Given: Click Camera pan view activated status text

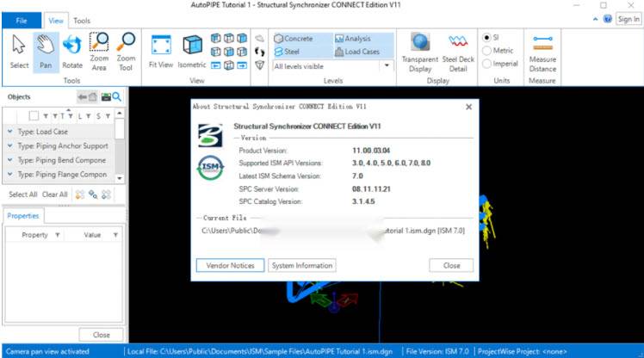Looking at the screenshot, I should 47,351.
